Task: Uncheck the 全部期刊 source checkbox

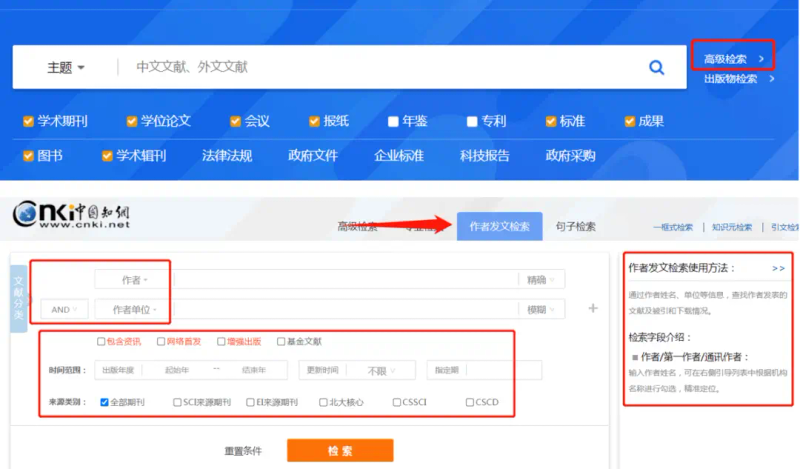Action: pos(104,402)
